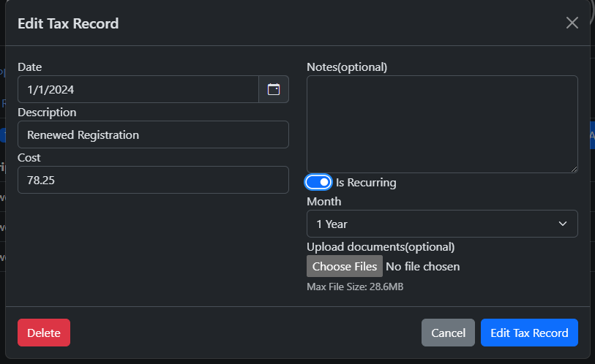Save with the Edit Tax Record button
The width and height of the screenshot is (595, 364).
pos(529,333)
